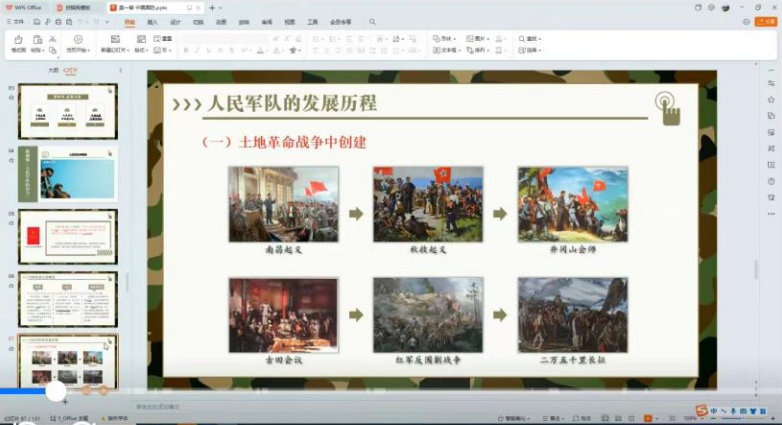The width and height of the screenshot is (782, 425).
Task: Click the print icon in quick access toolbar
Action: pos(58,22)
